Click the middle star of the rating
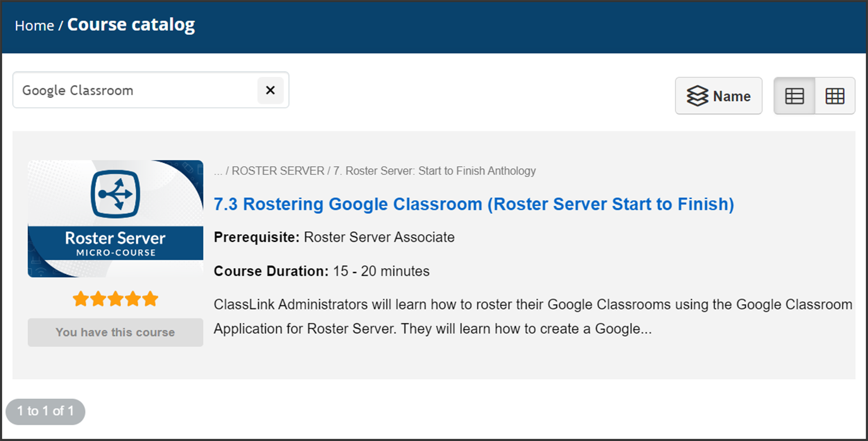 [x=115, y=298]
